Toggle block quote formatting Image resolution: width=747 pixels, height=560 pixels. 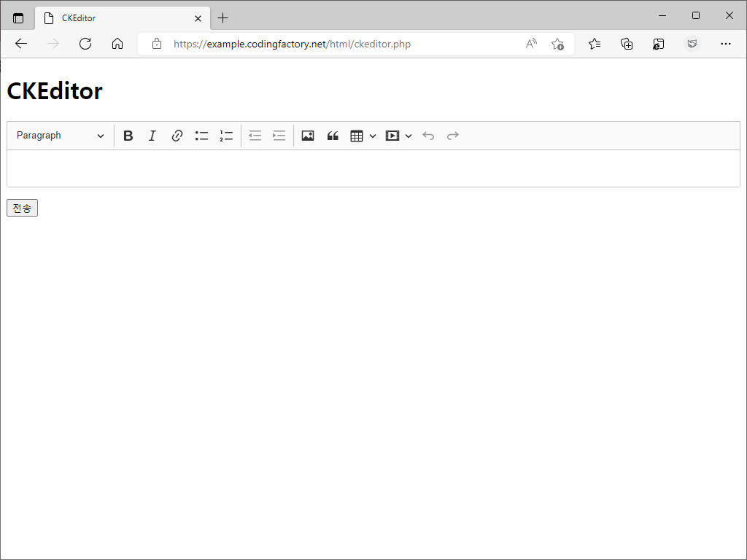point(333,136)
